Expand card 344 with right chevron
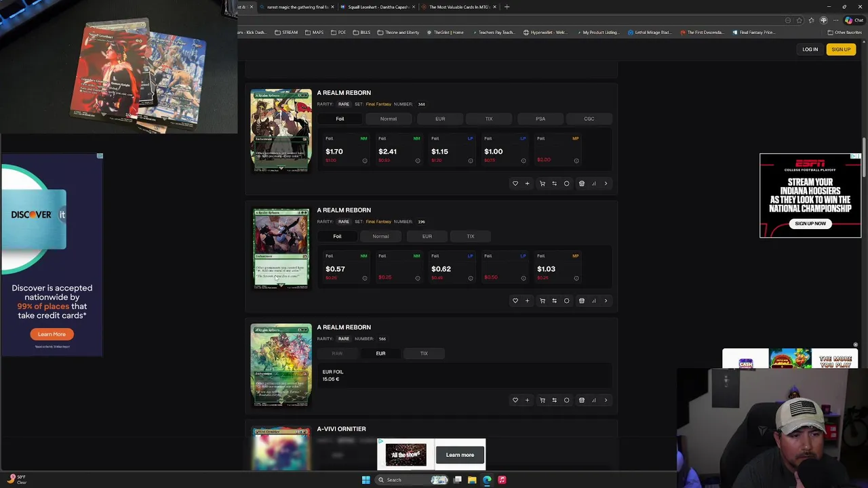Image resolution: width=868 pixels, height=488 pixels. coord(606,184)
